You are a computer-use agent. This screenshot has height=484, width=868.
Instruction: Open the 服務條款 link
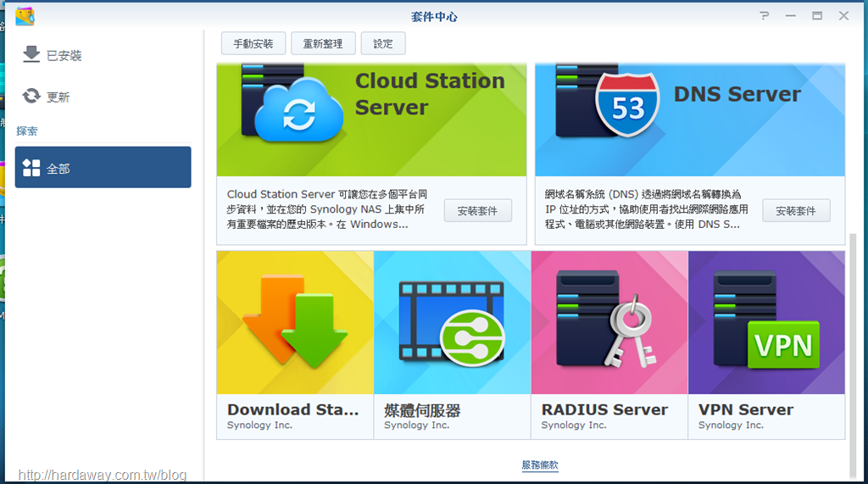tap(540, 465)
